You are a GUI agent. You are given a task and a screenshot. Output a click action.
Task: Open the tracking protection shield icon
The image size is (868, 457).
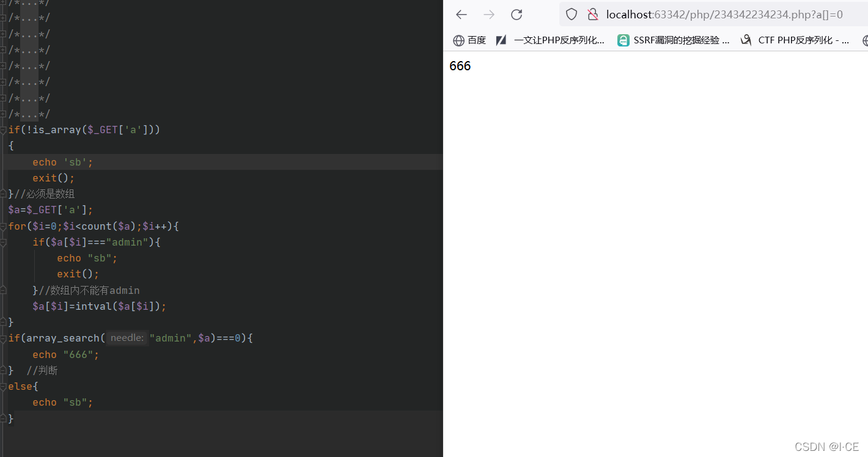[572, 15]
